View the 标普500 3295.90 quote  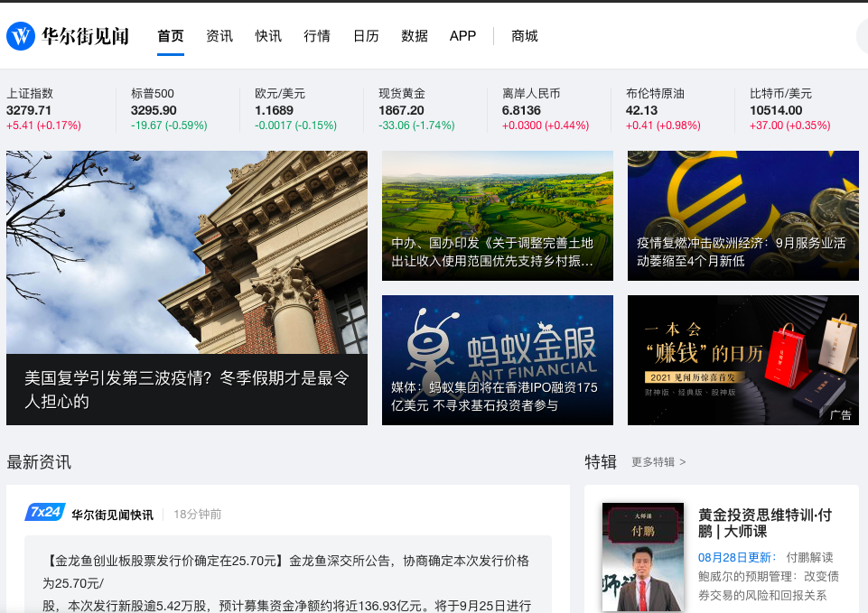169,109
